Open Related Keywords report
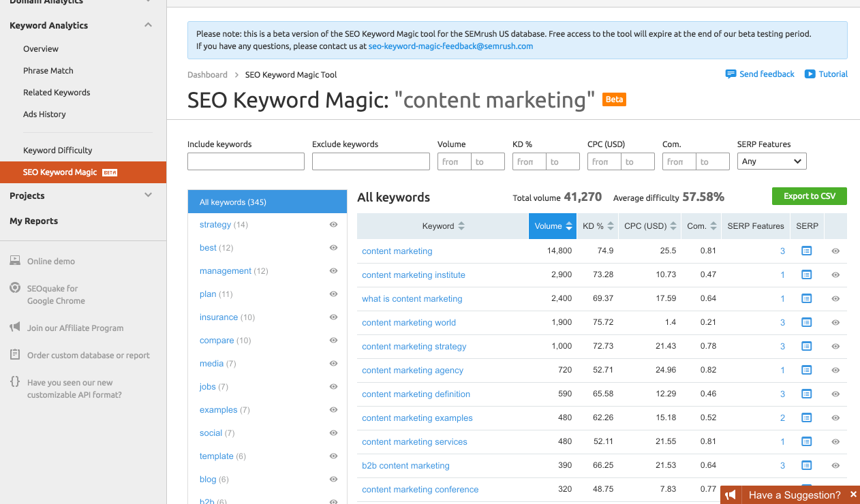 pyautogui.click(x=57, y=93)
